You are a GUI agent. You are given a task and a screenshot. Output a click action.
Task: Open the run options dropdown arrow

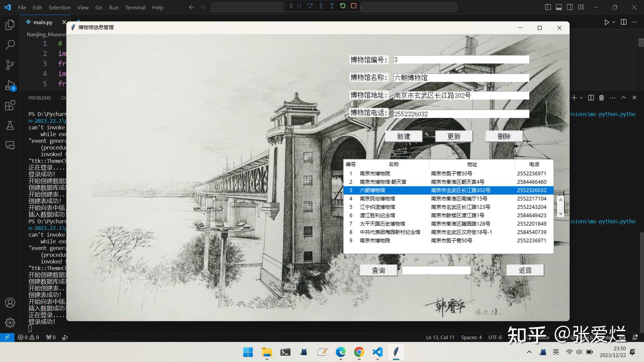[x=614, y=22]
